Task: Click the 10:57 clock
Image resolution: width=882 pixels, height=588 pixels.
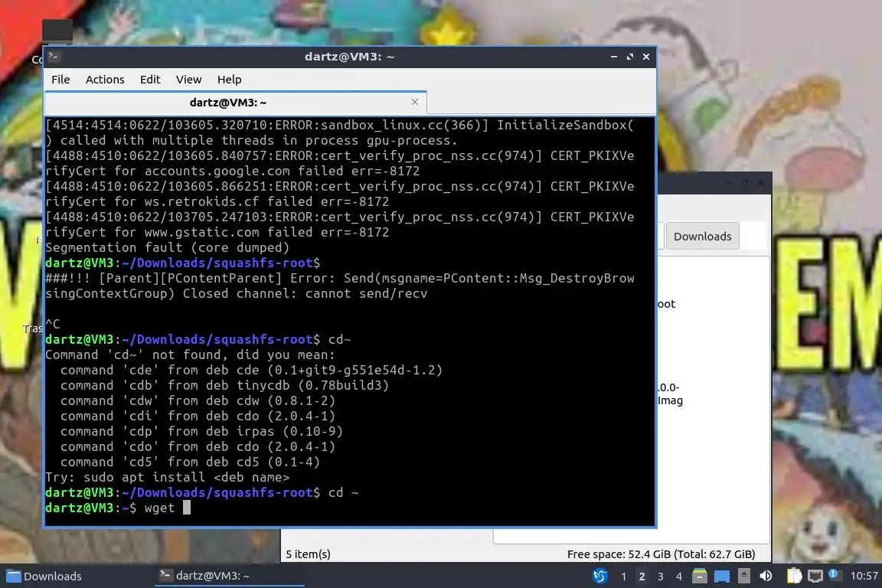Action: tap(864, 576)
